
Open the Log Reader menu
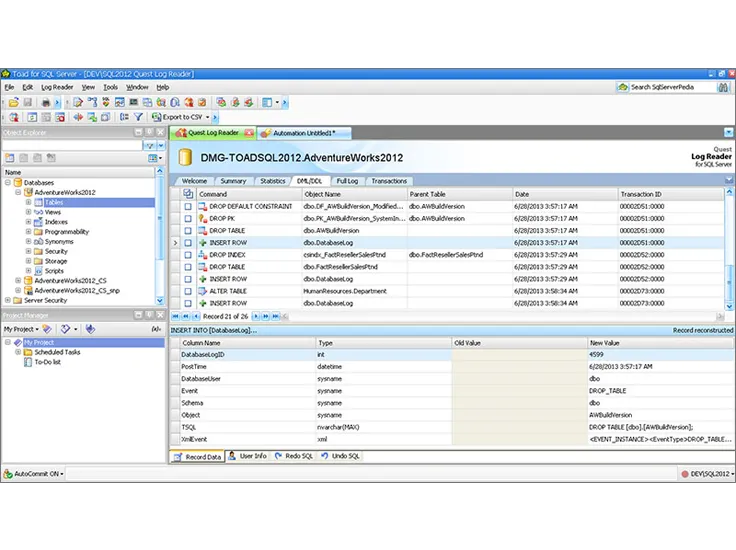(x=57, y=87)
